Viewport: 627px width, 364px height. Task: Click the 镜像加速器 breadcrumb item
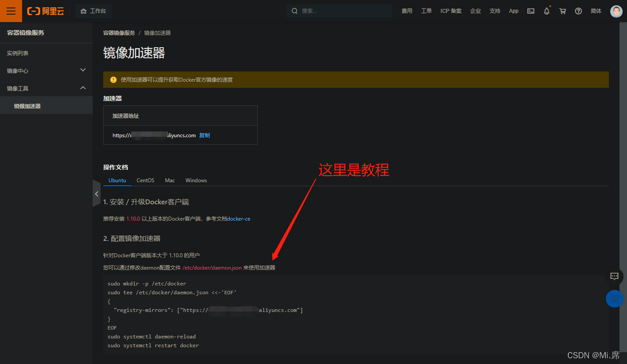[158, 33]
